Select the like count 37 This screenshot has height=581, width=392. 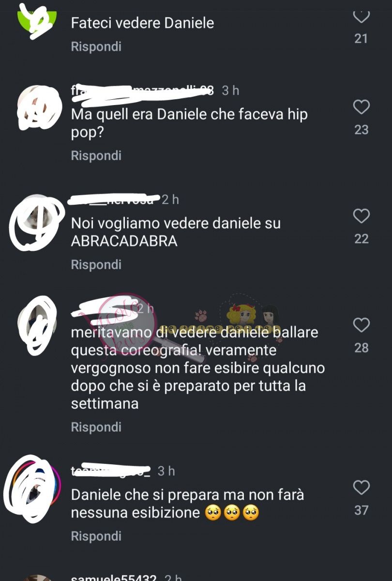tap(361, 510)
